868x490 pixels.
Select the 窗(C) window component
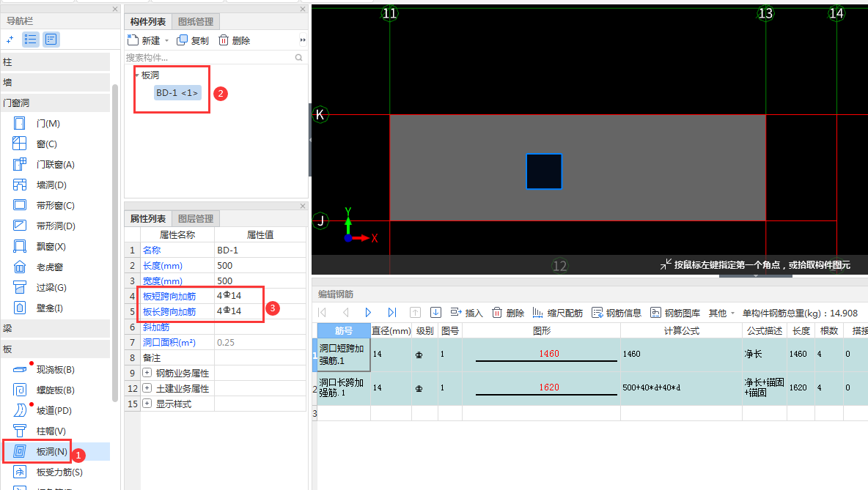46,144
